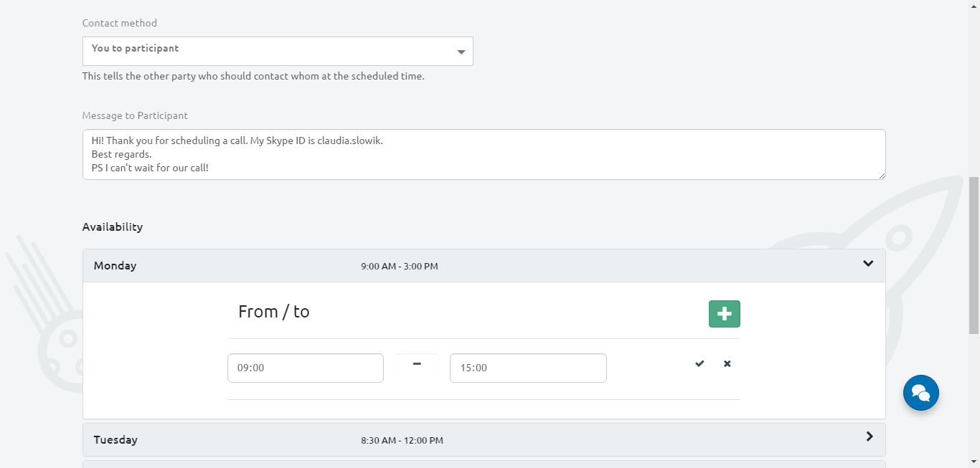Click the page's vertical scrollbar thumb
This screenshot has height=468, width=980.
[974, 255]
